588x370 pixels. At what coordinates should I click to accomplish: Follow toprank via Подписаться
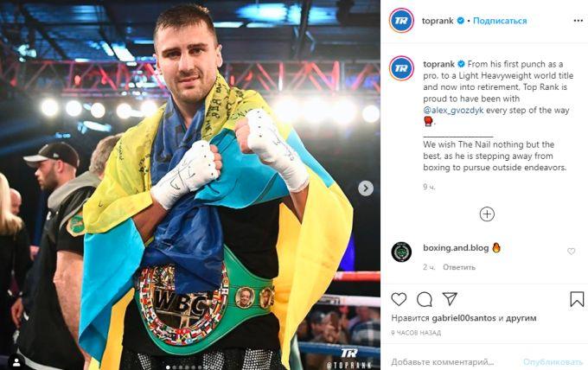tap(500, 21)
